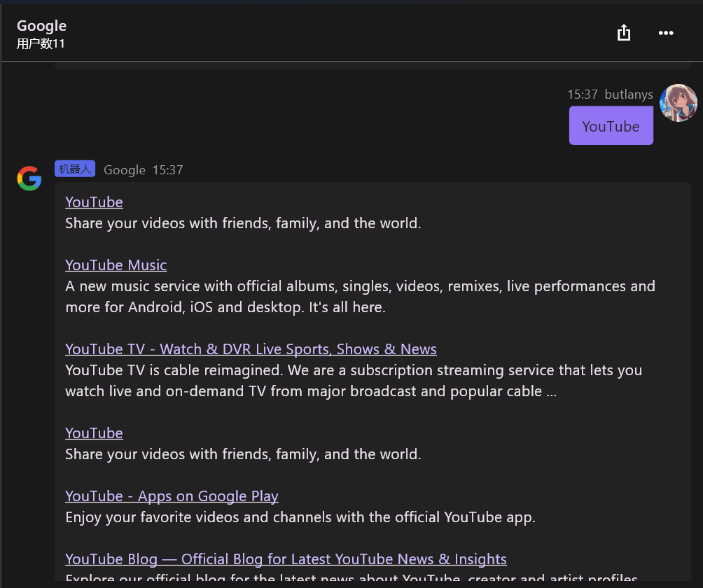
Task: Click the butlanys username label
Action: [628, 94]
